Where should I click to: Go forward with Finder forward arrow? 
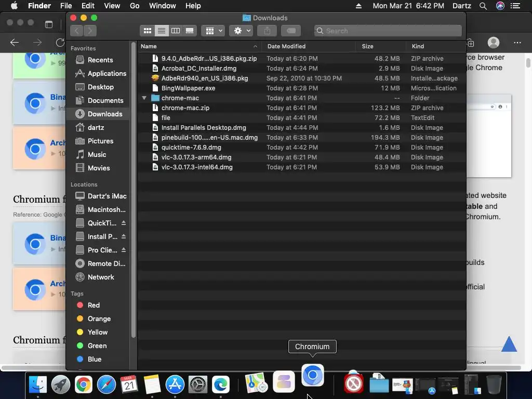(x=90, y=31)
